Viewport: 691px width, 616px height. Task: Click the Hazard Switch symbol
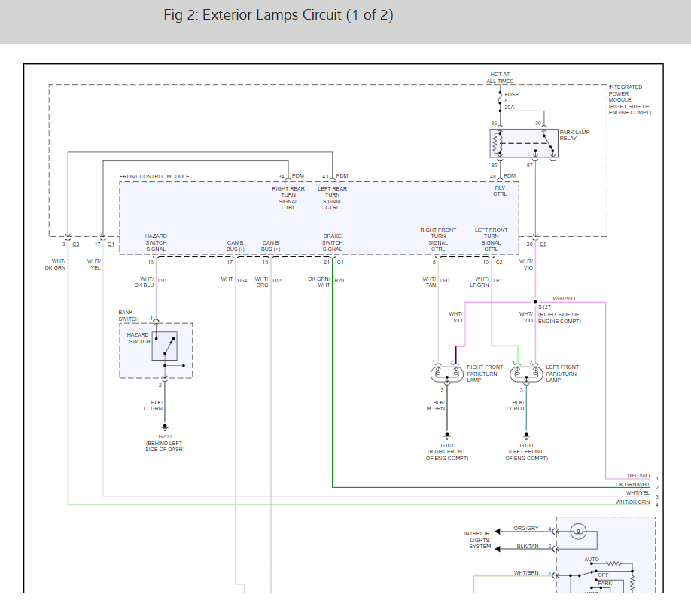[x=164, y=346]
